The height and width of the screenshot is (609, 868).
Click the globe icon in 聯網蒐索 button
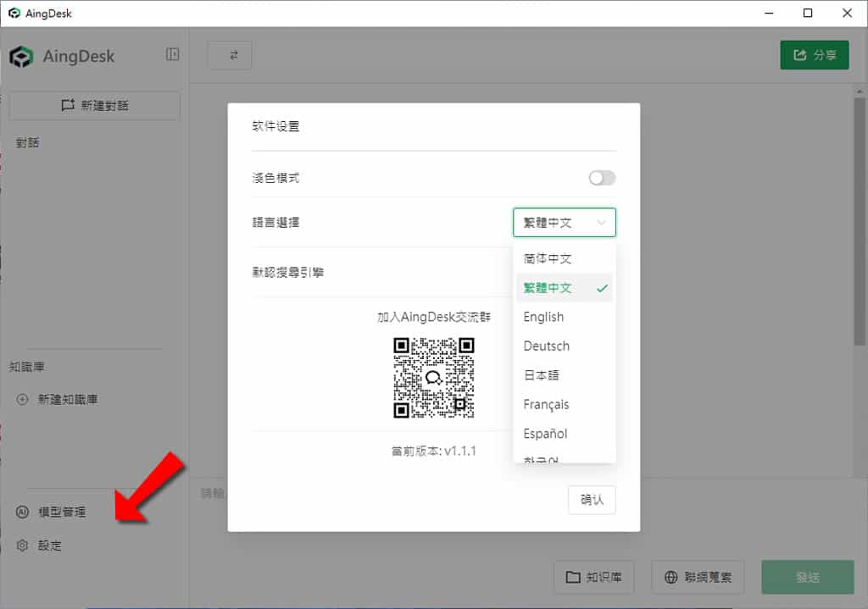pyautogui.click(x=671, y=578)
